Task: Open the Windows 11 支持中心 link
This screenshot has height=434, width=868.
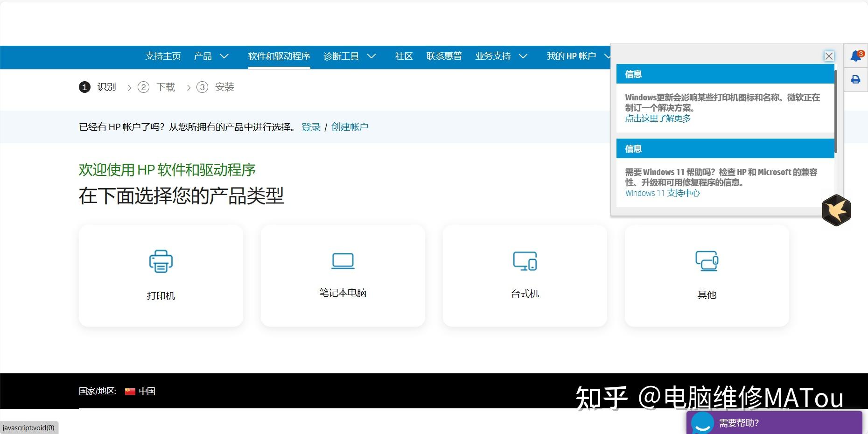Action: [663, 193]
